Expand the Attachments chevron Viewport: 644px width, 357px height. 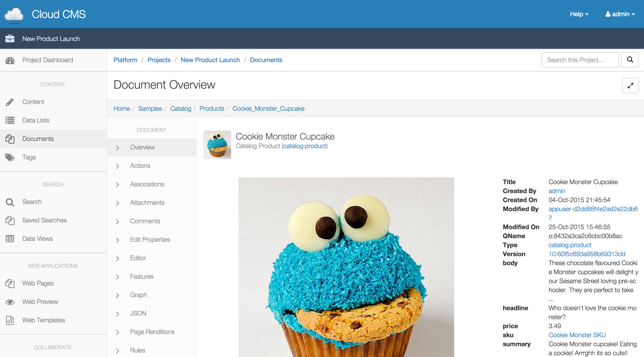pyautogui.click(x=118, y=203)
